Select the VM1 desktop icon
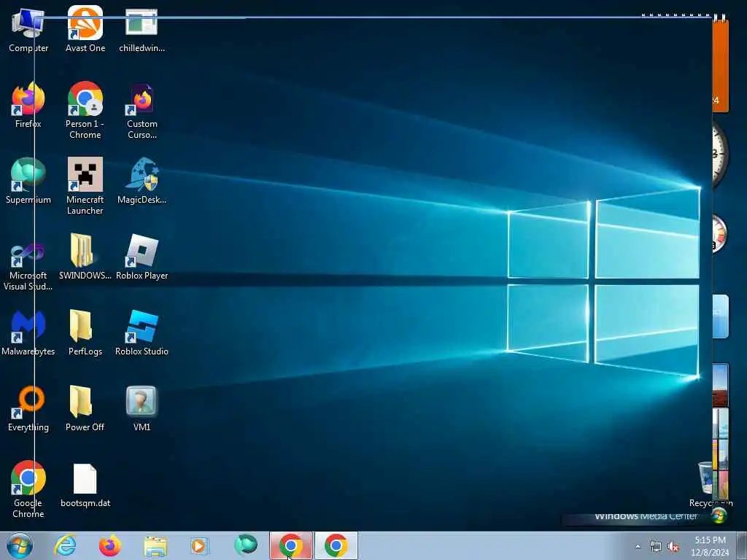747x560 pixels. click(x=142, y=408)
